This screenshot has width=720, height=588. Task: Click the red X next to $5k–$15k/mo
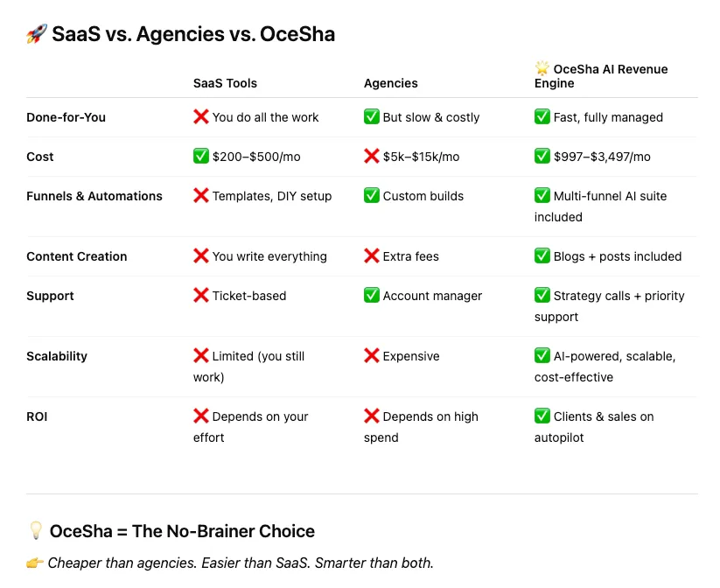372,156
